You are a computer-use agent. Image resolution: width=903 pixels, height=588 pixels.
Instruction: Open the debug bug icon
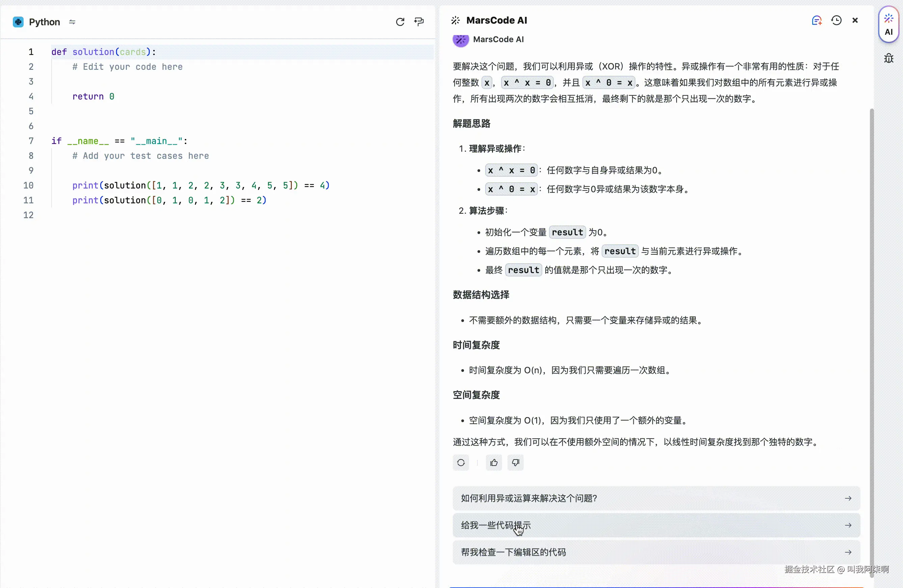(x=888, y=58)
